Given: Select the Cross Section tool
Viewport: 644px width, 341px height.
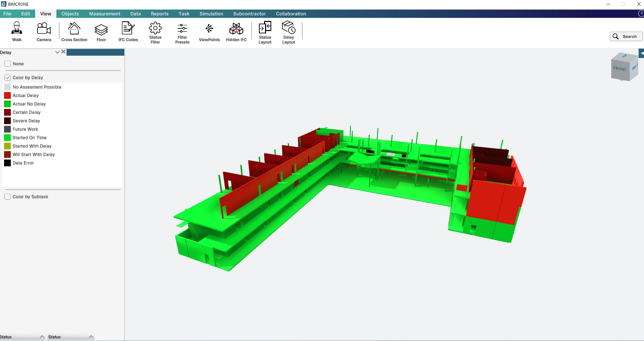Looking at the screenshot, I should pos(74,32).
